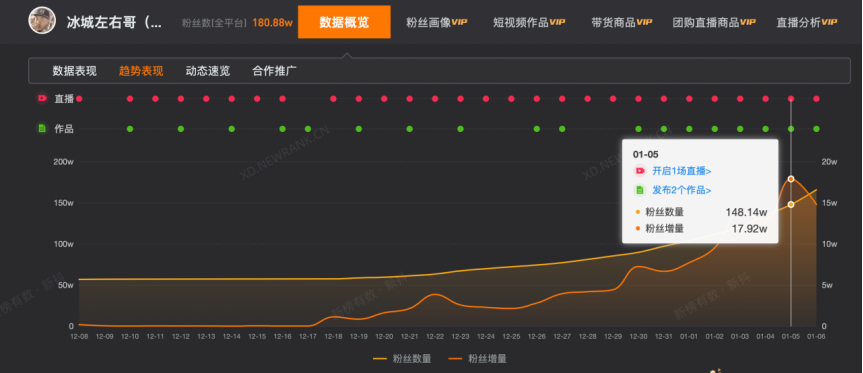Click the 作品 dot for 12-27
This screenshot has height=373, width=863.
(562, 129)
